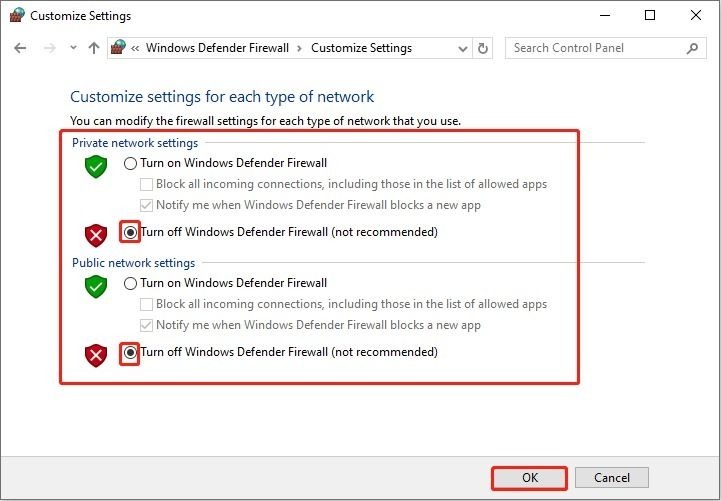Image resolution: width=721 pixels, height=501 pixels.
Task: Select Turn on Firewall for Private network
Action: tap(130, 163)
